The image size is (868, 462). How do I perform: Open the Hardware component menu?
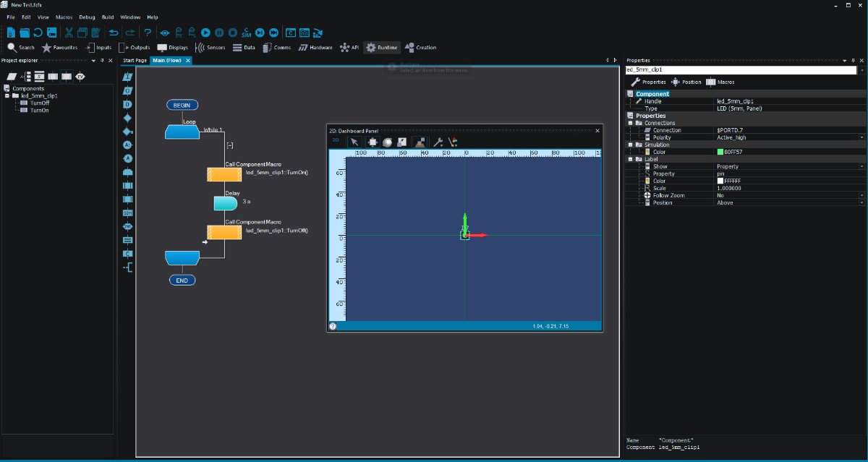coord(315,48)
